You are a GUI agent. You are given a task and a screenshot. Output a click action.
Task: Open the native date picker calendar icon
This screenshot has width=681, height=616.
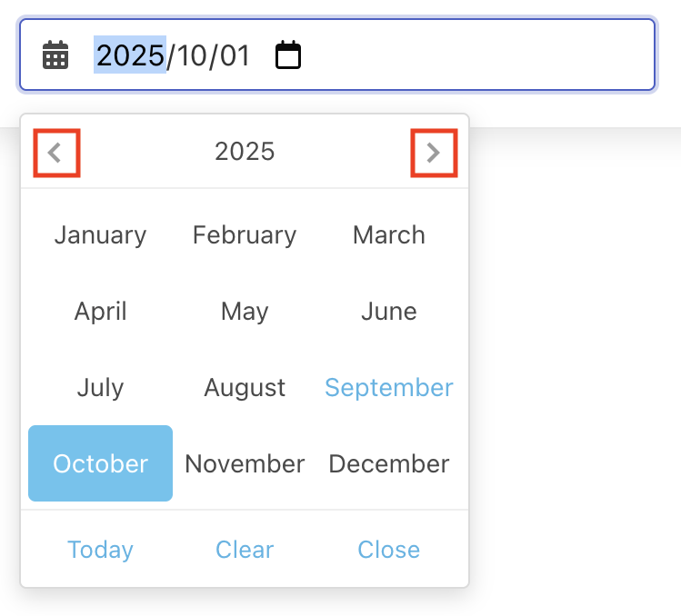pos(288,55)
